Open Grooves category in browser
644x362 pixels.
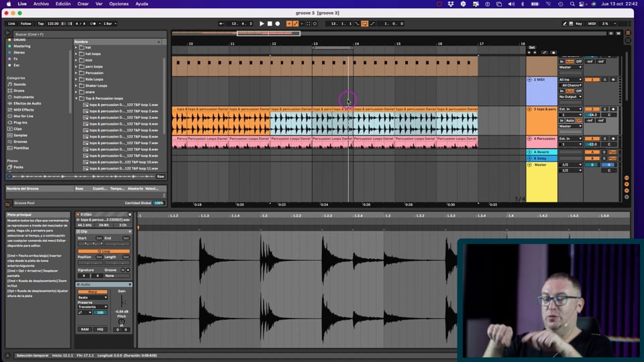click(20, 141)
